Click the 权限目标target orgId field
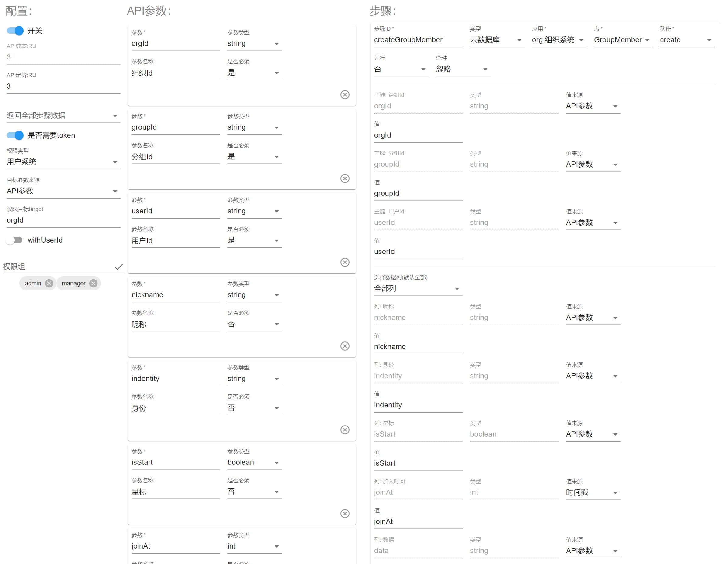Screen dimensions: 728x564 click(63, 220)
